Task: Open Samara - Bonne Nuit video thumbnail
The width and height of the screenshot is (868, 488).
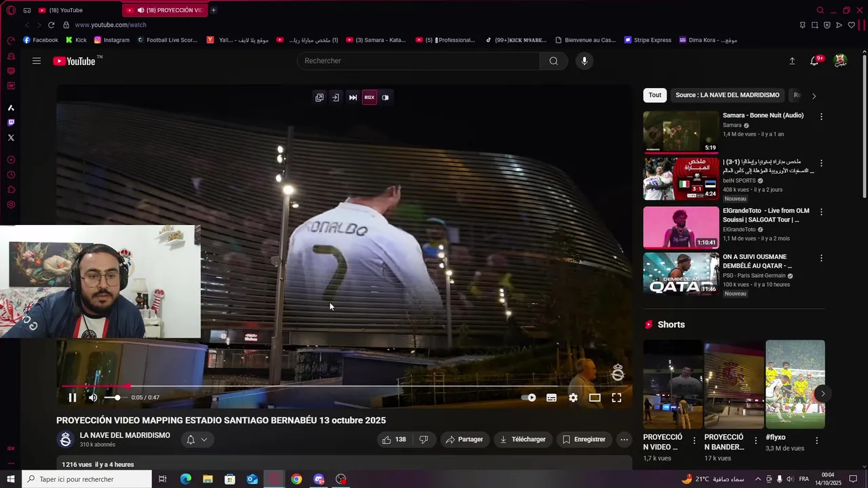Action: click(681, 132)
